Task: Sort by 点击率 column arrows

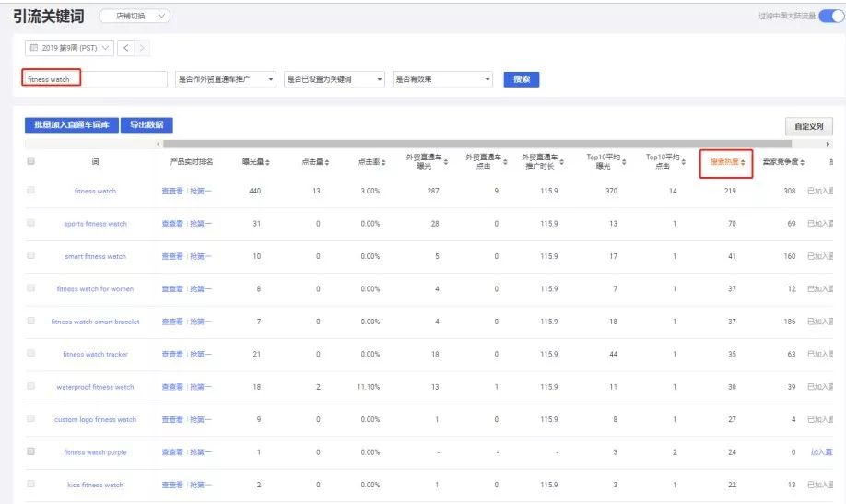Action: pos(383,162)
